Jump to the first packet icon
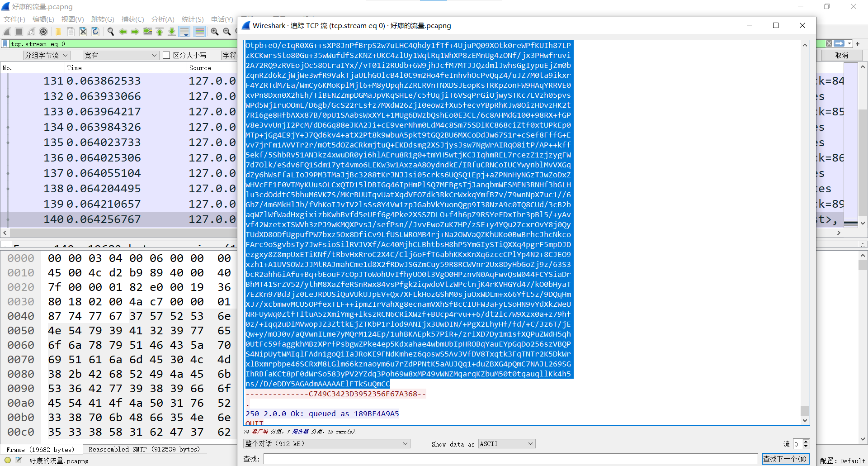 click(160, 32)
